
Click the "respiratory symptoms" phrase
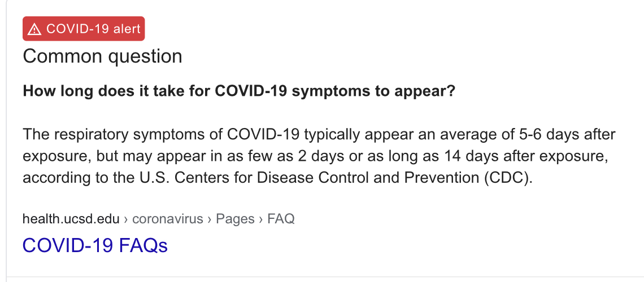(x=130, y=134)
